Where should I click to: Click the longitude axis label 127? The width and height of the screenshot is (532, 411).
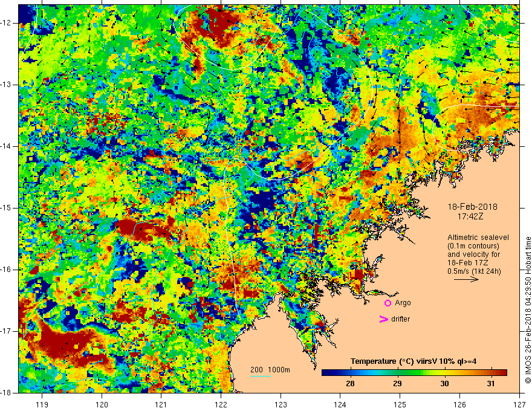[x=519, y=404]
